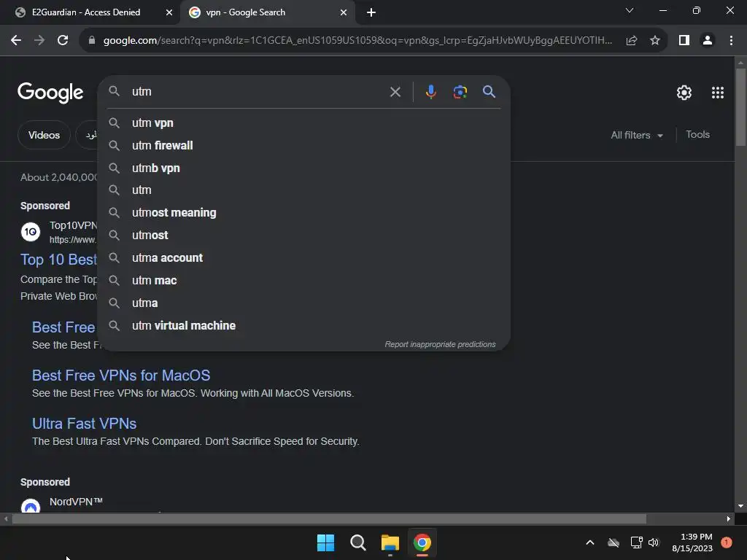Submit search with blue magnifier icon
Image resolution: width=747 pixels, height=560 pixels.
[489, 91]
